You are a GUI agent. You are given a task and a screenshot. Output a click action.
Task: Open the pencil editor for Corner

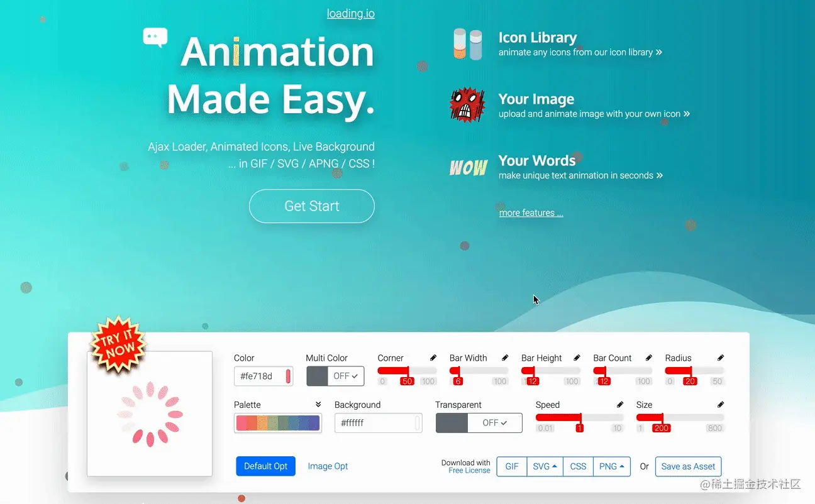(433, 357)
